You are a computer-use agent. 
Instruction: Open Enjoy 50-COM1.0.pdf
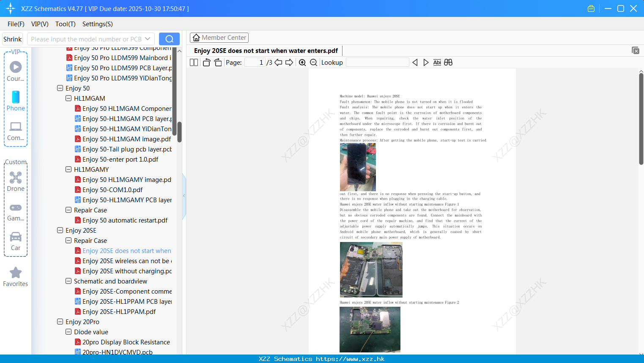pos(112,190)
